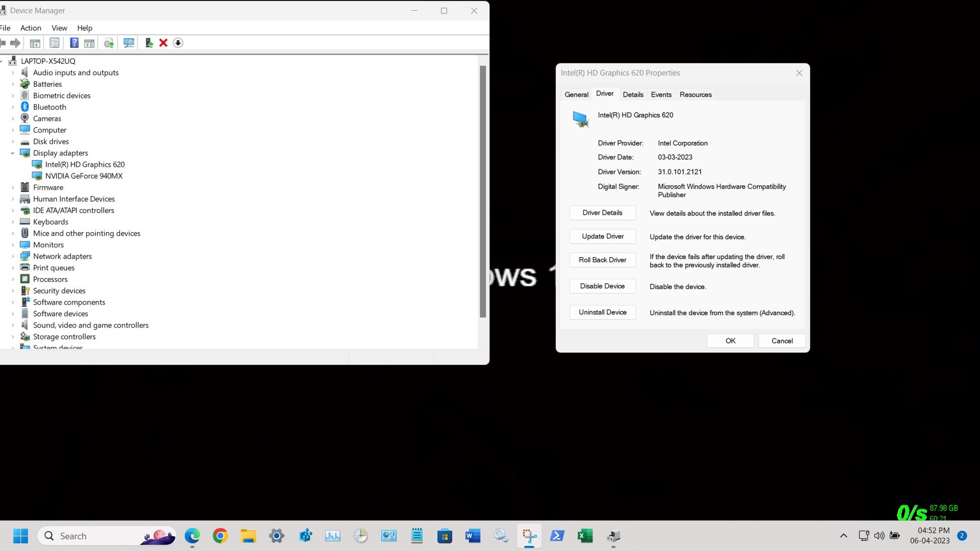Click the volume icon in system tray
The image size is (980, 551).
click(879, 536)
